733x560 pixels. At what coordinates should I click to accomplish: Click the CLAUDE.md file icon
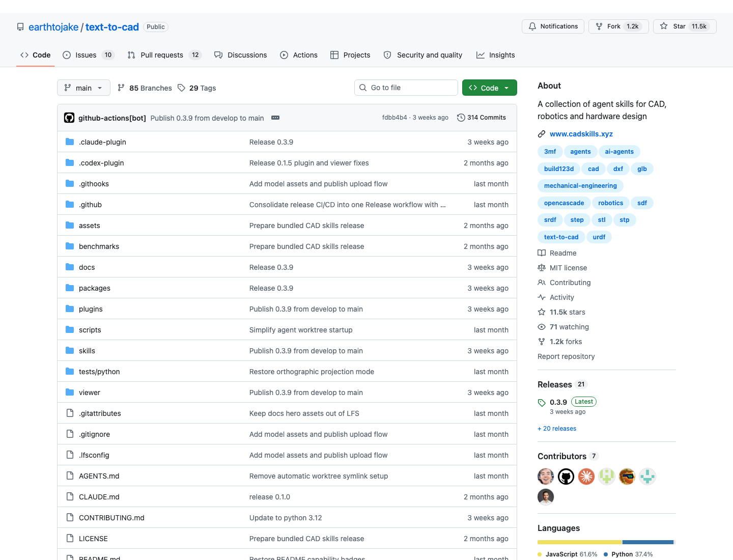70,497
